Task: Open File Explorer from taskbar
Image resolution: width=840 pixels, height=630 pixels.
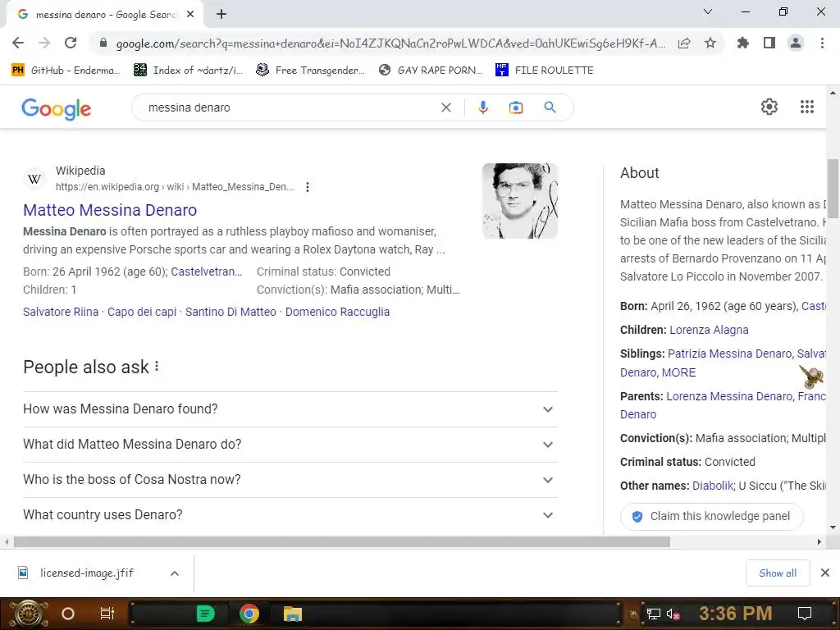Action: [293, 614]
